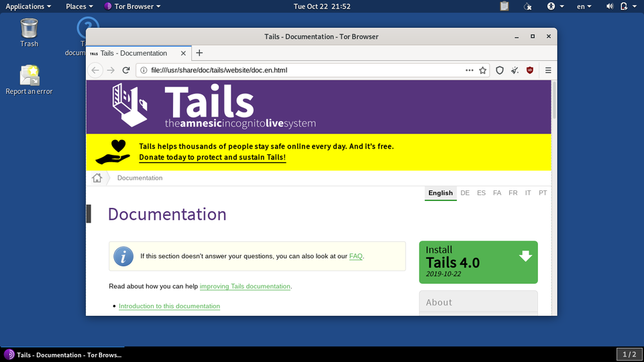644x362 pixels.
Task: Click the Documentation breadcrumb text
Action: (140, 178)
